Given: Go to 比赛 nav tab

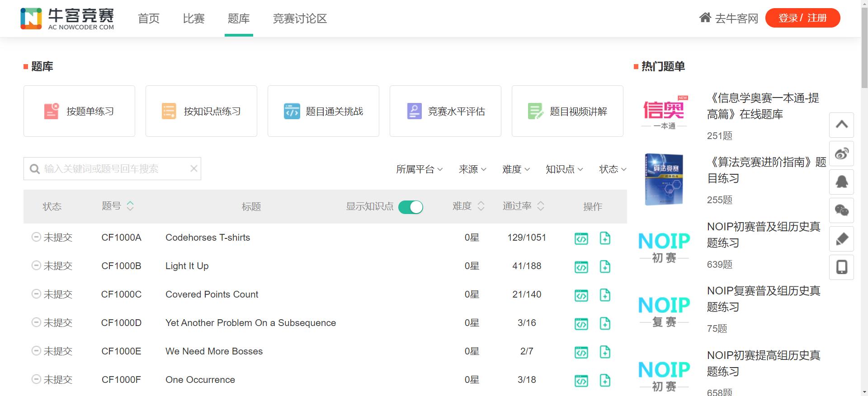Looking at the screenshot, I should point(194,19).
